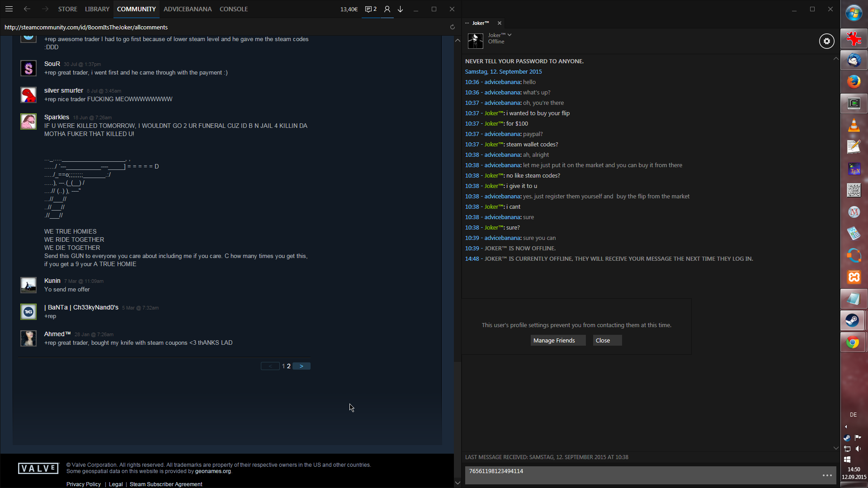Close the Joker™ chat tab
The image size is (868, 488).
tap(500, 23)
